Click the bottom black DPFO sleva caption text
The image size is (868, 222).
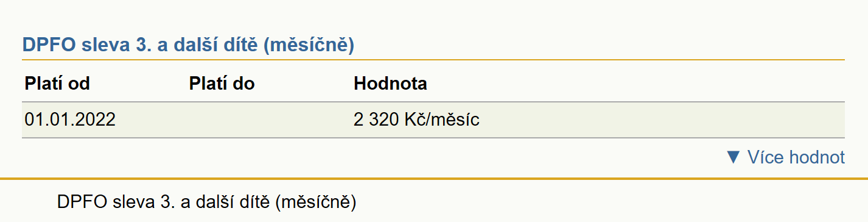[206, 202]
